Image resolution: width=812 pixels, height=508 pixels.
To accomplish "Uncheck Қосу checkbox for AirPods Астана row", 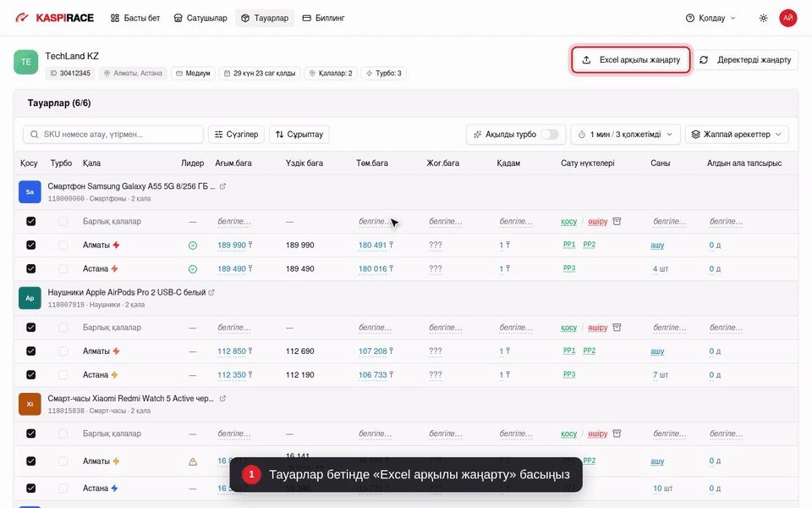I will point(31,375).
